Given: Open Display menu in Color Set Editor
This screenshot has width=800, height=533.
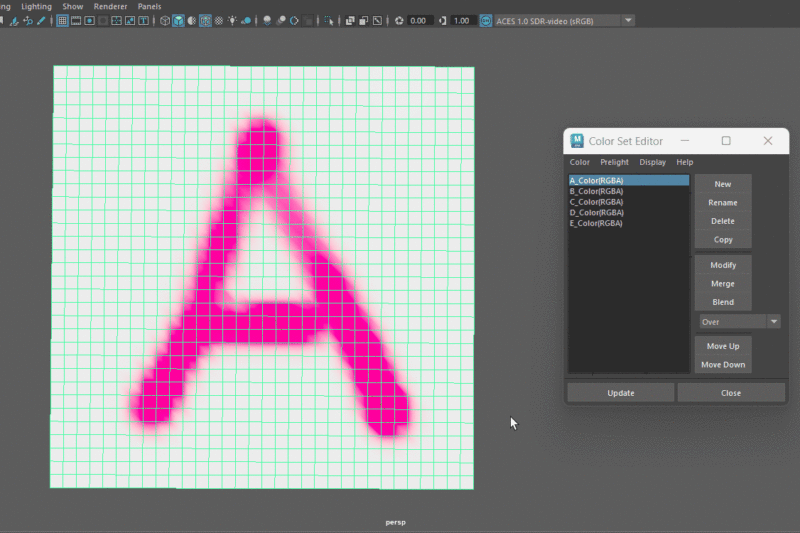Looking at the screenshot, I should click(652, 162).
